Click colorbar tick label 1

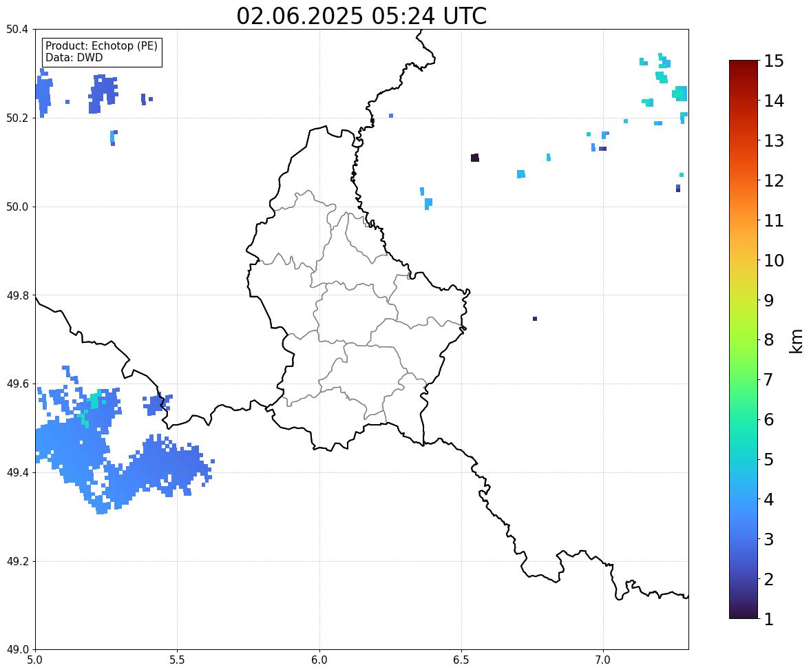(768, 619)
